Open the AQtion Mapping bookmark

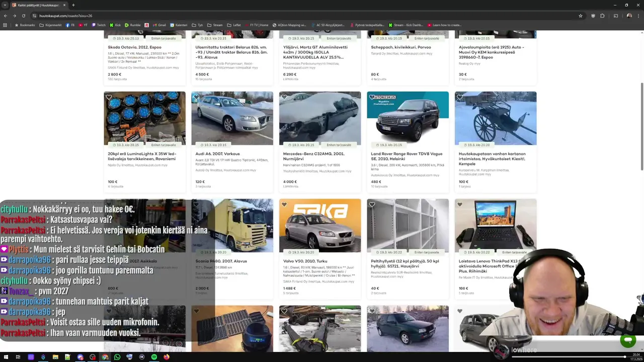(x=289, y=25)
